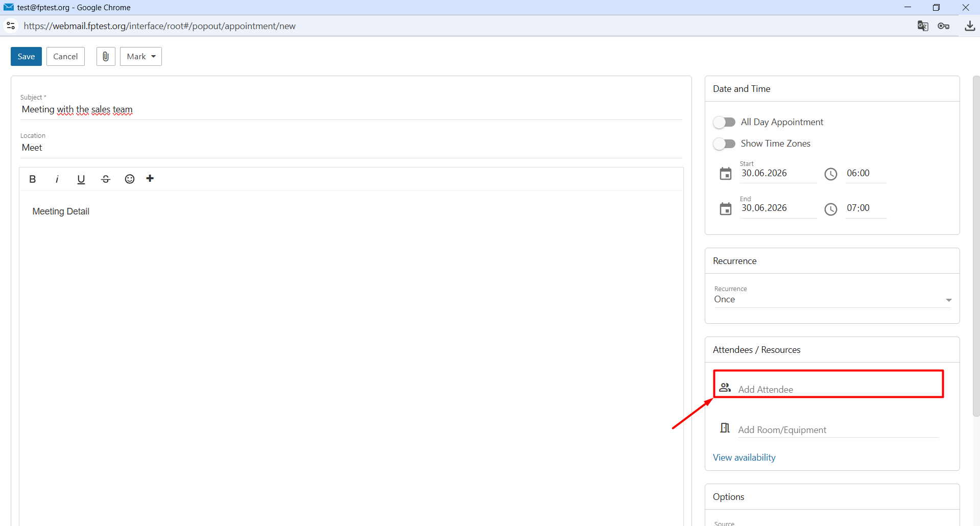Click the Options section heading
Image resolution: width=980 pixels, height=526 pixels.
point(728,497)
